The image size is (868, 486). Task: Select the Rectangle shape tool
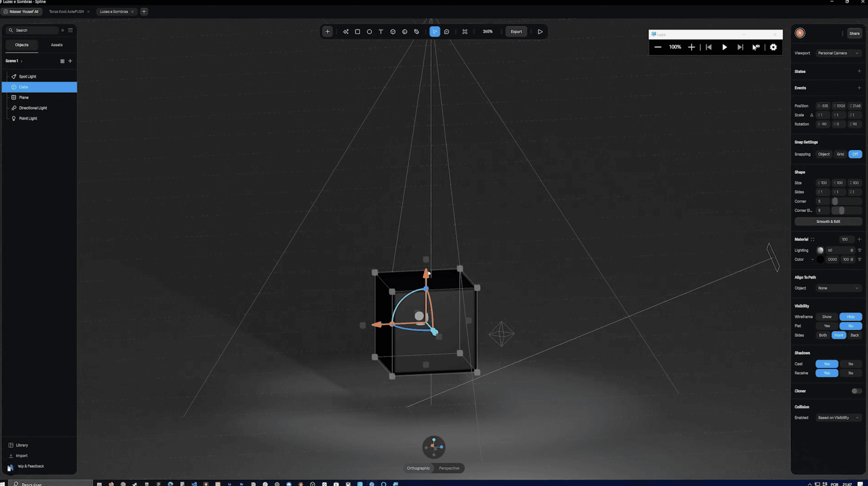357,32
